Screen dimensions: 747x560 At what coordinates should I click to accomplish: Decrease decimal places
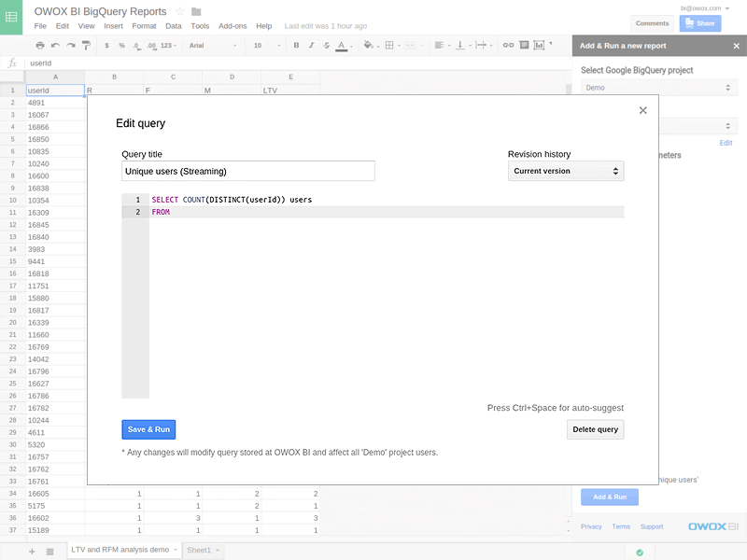136,45
